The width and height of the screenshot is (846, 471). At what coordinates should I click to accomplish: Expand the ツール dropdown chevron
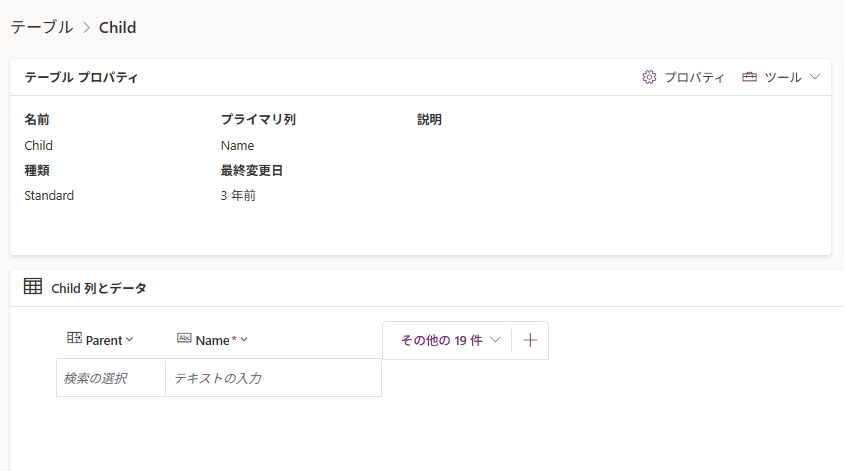pyautogui.click(x=814, y=77)
